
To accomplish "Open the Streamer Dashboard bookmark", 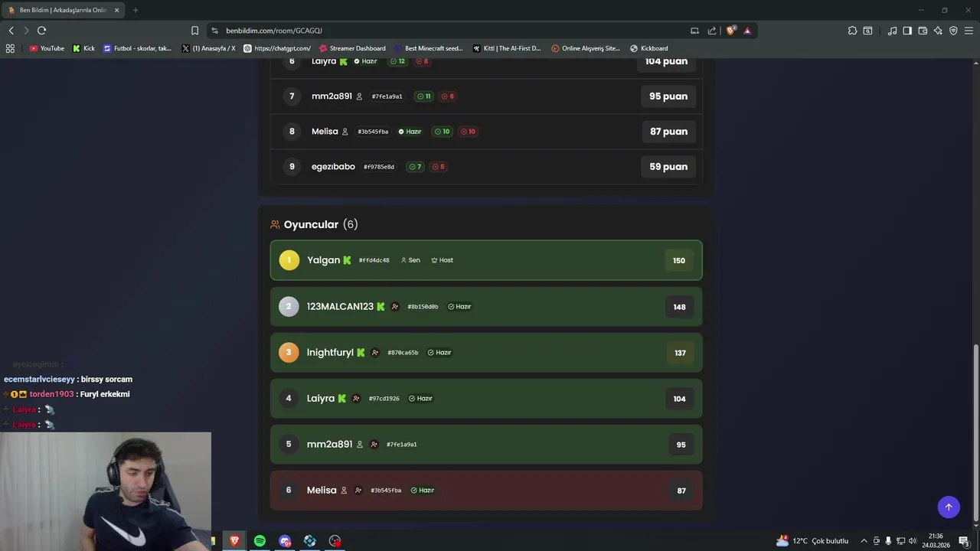I will (352, 48).
